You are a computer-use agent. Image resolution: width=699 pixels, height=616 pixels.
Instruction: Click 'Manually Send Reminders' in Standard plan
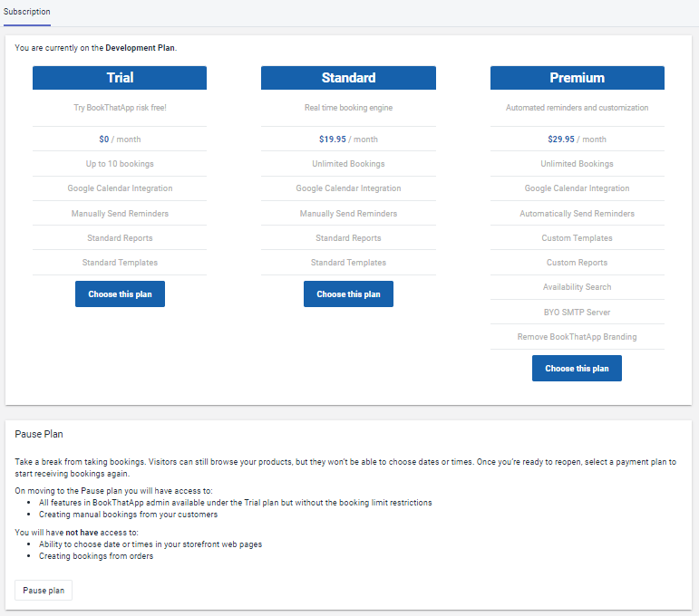click(x=349, y=214)
